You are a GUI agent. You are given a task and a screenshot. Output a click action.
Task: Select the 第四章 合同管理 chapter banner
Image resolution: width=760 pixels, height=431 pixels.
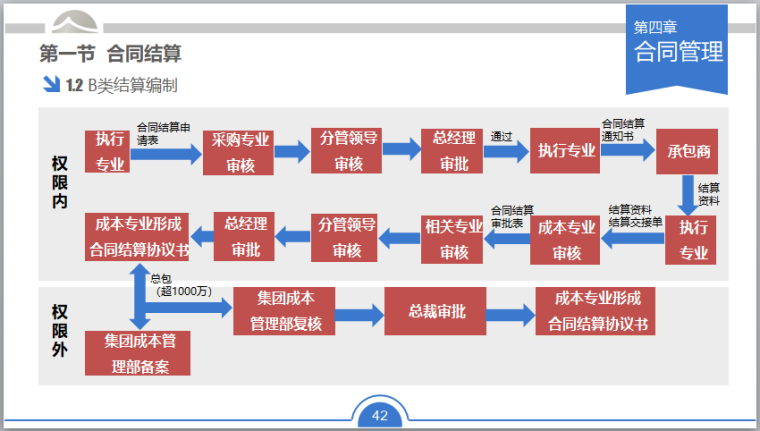coord(677,44)
